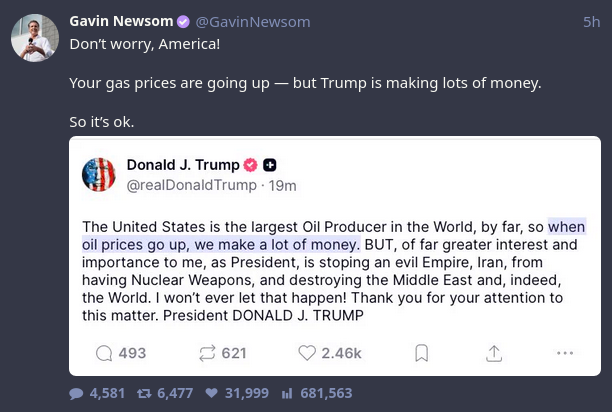612x412 pixels.
Task: Click Donald J. Trump's avatar in quoted post
Action: pyautogui.click(x=98, y=175)
